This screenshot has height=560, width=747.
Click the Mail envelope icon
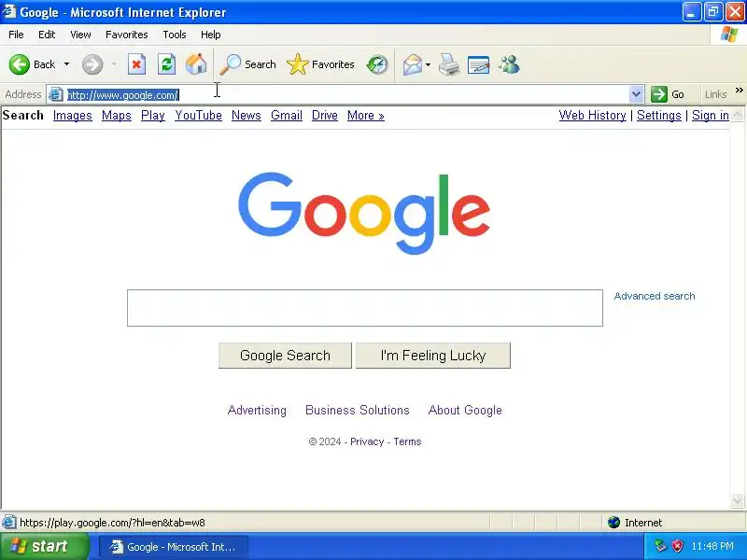pos(413,64)
